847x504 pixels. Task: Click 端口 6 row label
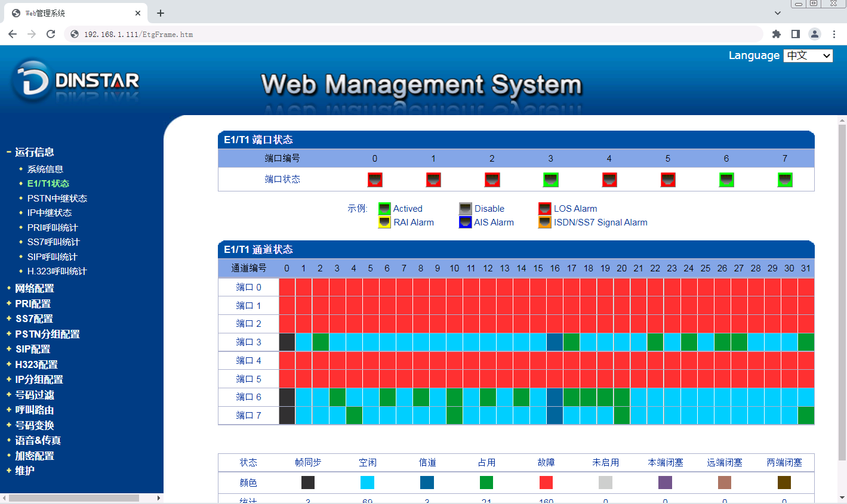(249, 397)
